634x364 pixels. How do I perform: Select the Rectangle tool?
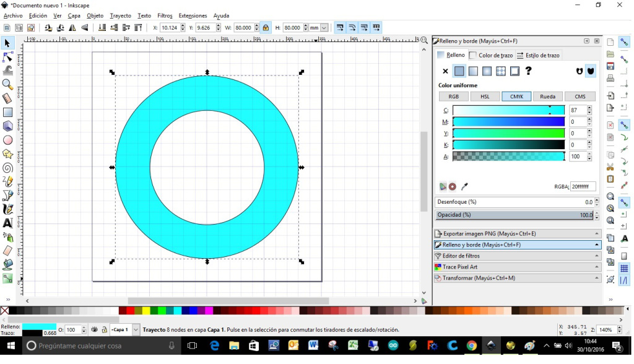tap(7, 112)
